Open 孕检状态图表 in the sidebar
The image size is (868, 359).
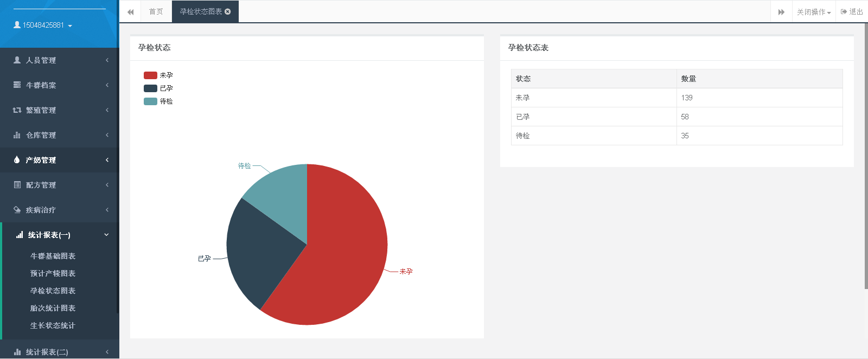[53, 291]
